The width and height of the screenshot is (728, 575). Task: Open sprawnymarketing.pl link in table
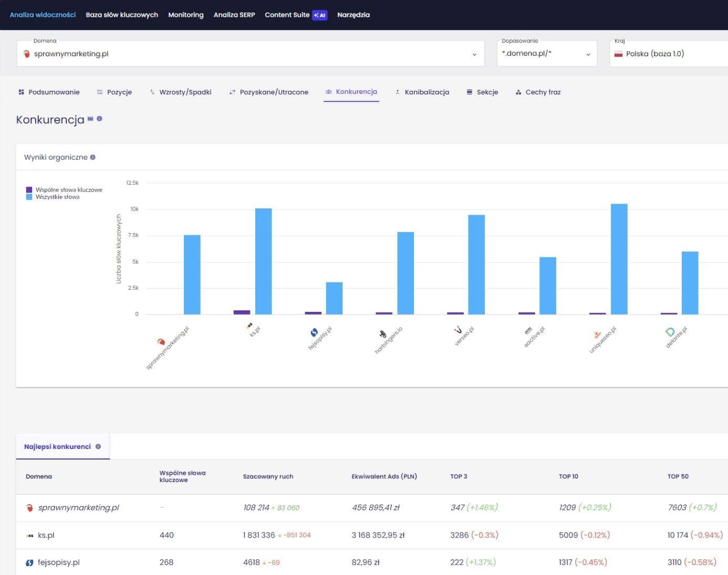78,508
